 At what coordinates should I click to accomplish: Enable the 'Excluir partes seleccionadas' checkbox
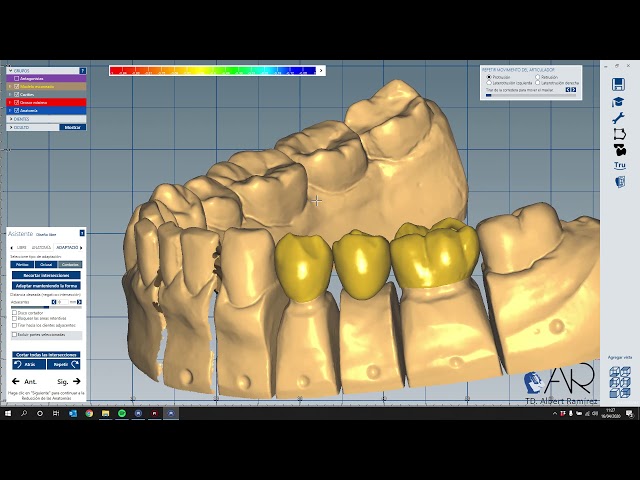pos(14,334)
